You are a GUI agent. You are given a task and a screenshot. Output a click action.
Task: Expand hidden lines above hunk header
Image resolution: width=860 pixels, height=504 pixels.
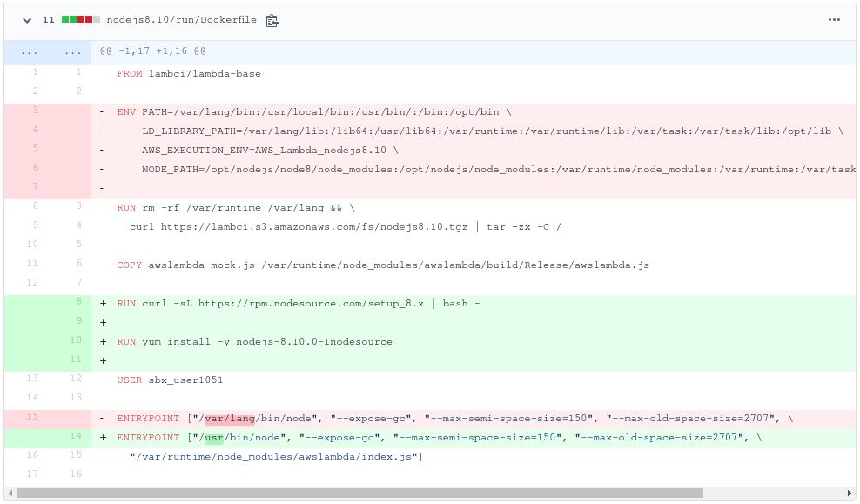48,51
